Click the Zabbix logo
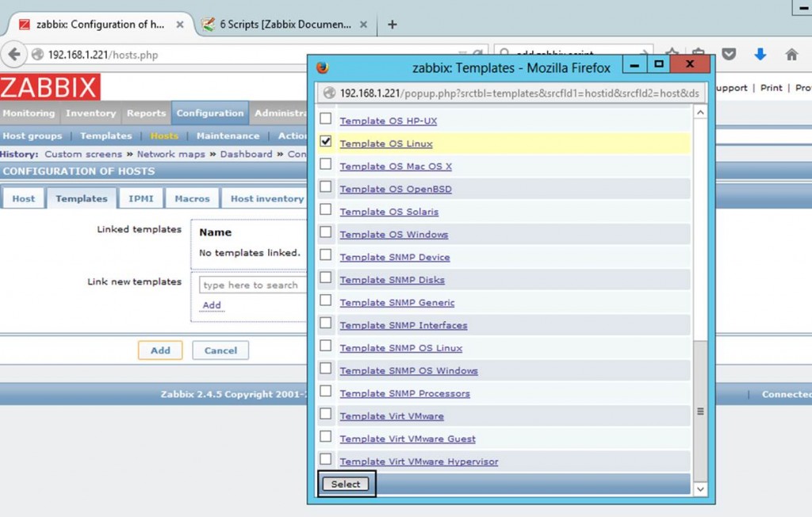The height and width of the screenshot is (517, 812). coord(50,87)
